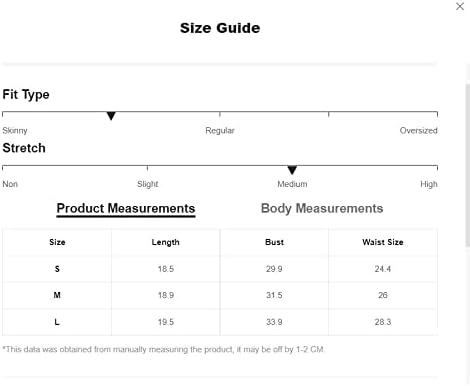Click the Fit Type slider marker
This screenshot has height=386, width=470.
111,116
